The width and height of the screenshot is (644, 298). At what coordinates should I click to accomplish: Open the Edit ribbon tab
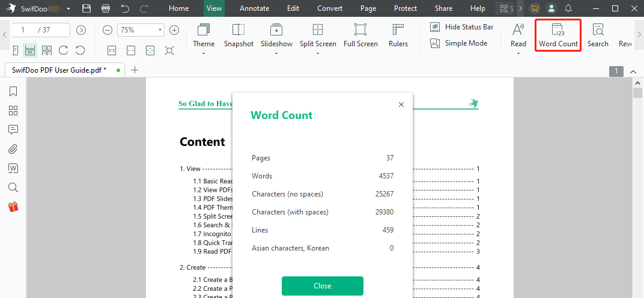[293, 8]
